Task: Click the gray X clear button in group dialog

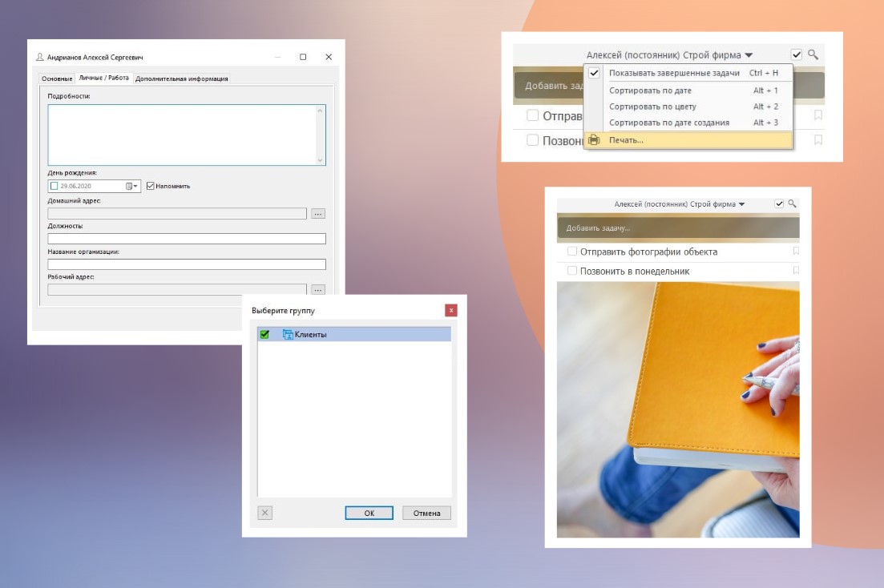Action: (x=265, y=513)
